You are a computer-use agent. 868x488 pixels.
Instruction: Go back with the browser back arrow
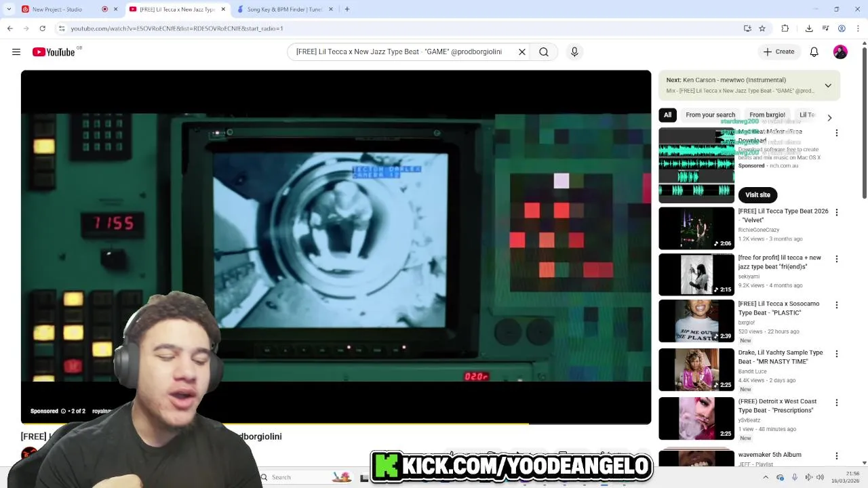pos(9,28)
